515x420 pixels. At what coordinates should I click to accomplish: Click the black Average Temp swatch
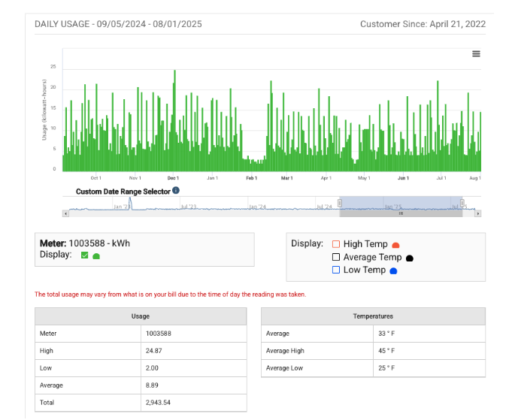(410, 258)
